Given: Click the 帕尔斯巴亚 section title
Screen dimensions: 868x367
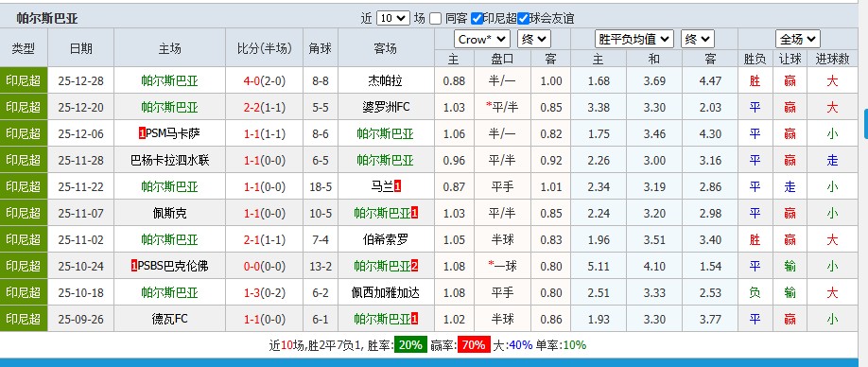Looking at the screenshot, I should 47,18.
